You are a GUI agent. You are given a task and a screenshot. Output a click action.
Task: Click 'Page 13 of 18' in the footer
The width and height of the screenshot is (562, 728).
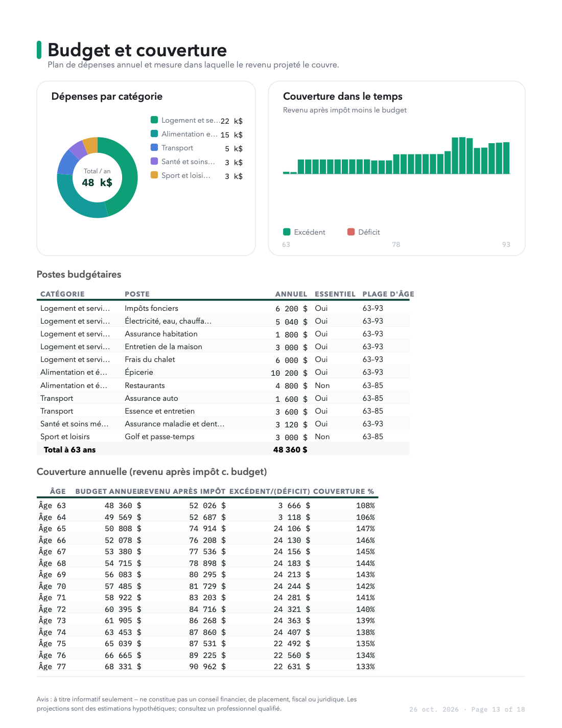tap(498, 709)
